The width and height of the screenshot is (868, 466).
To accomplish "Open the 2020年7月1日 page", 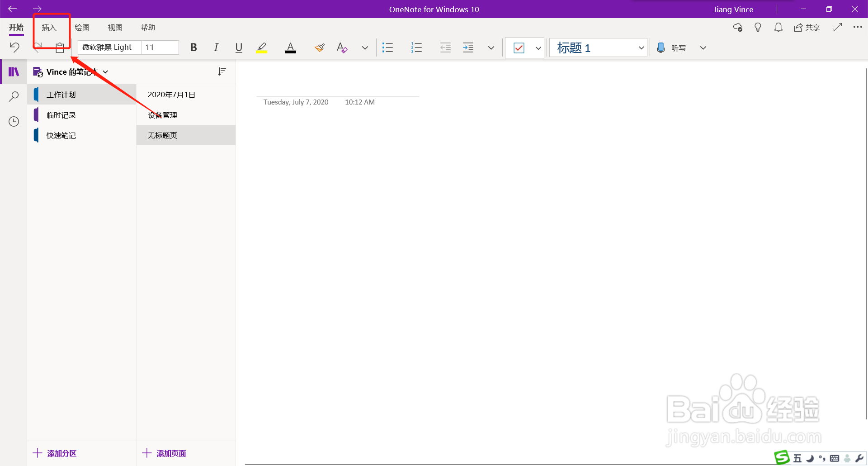I will point(186,95).
